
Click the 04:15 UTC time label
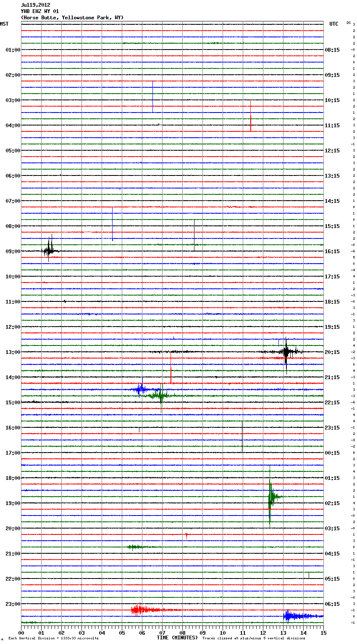click(x=332, y=554)
